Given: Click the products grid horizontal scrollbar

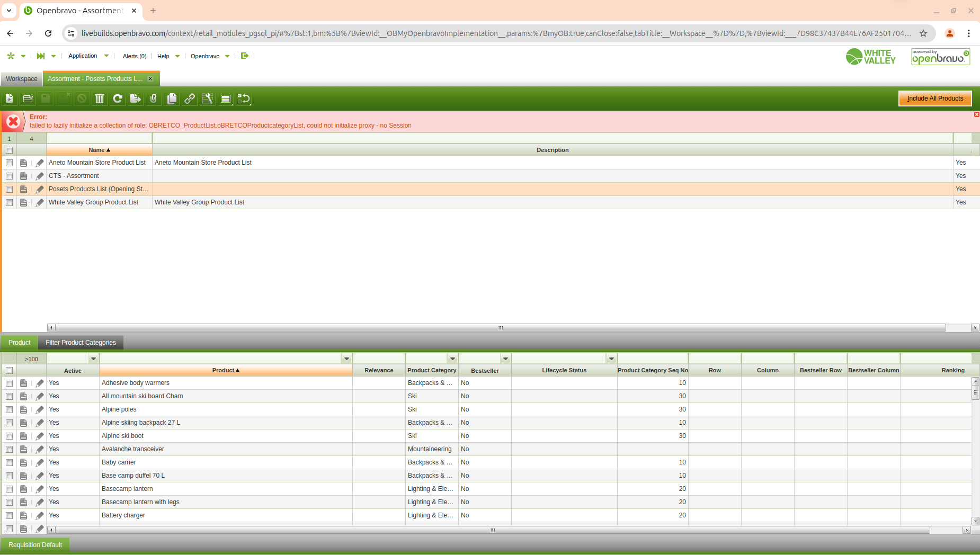Looking at the screenshot, I should click(493, 530).
